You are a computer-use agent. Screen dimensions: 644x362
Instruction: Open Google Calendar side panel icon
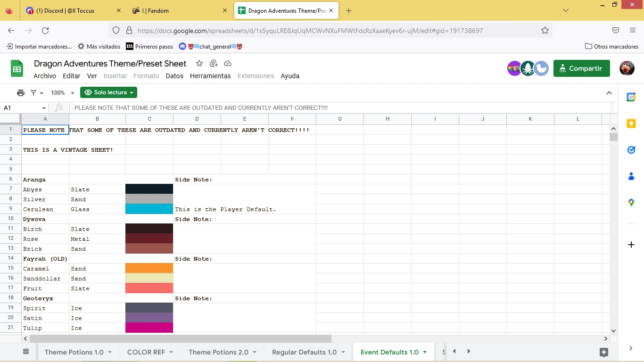pos(631,97)
